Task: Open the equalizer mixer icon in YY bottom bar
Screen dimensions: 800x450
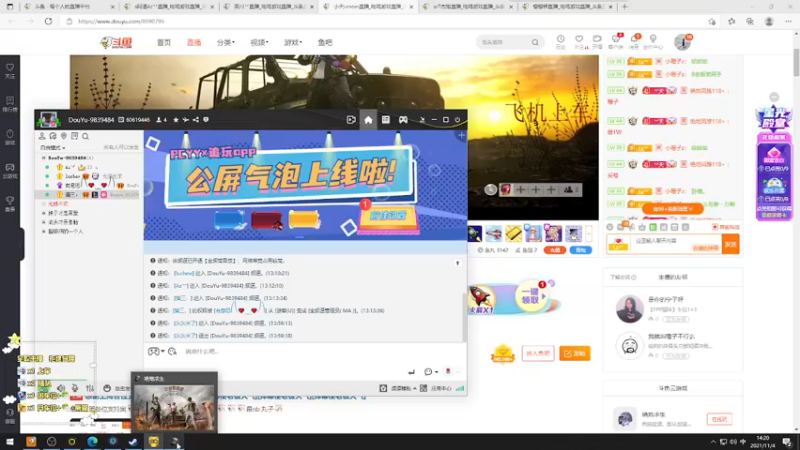Action: (90, 388)
